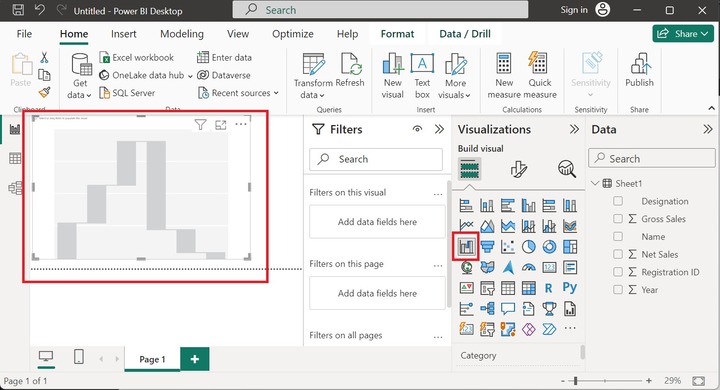Enable the Net Sales field
The width and height of the screenshot is (720, 390).
[618, 254]
